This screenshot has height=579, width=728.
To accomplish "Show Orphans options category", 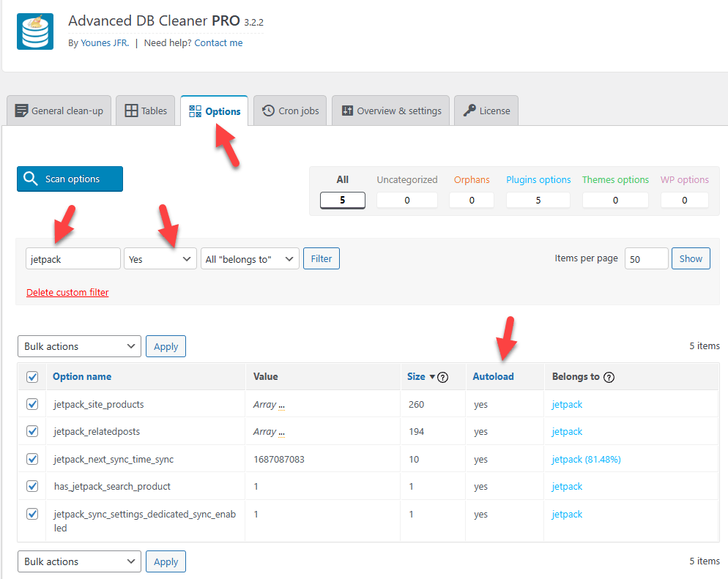I will coord(472,192).
